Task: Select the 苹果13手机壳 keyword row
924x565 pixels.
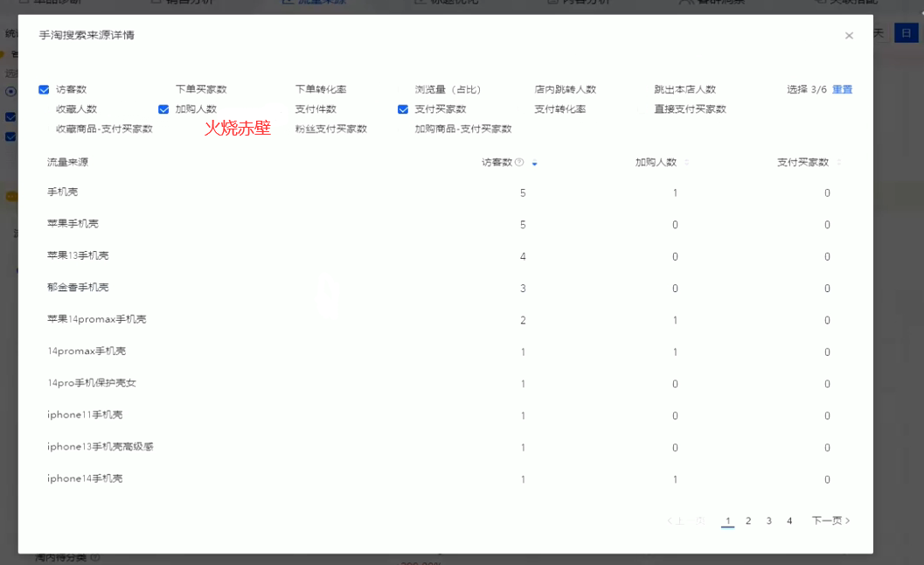Action: coord(446,256)
